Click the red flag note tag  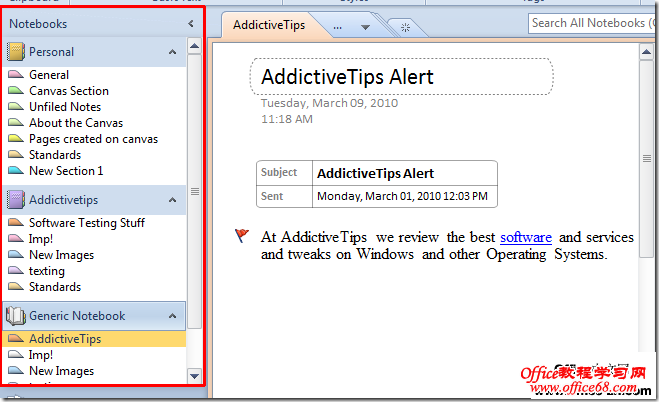click(242, 236)
